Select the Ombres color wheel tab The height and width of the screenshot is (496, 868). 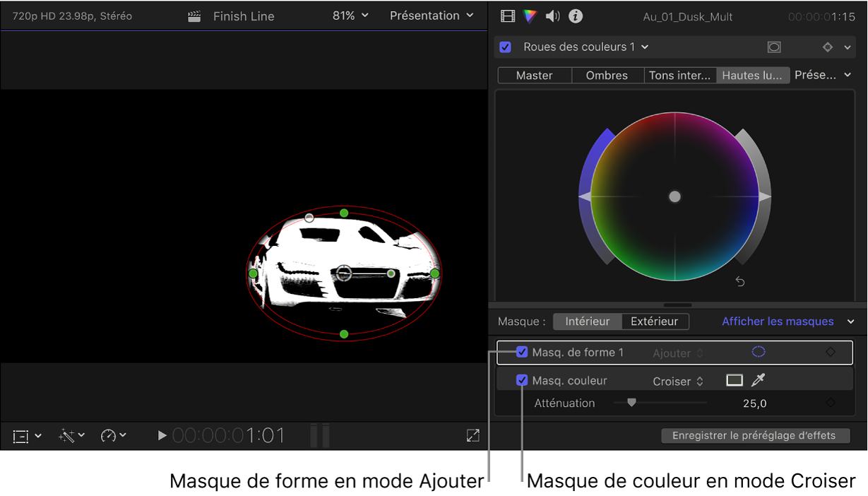coord(607,74)
